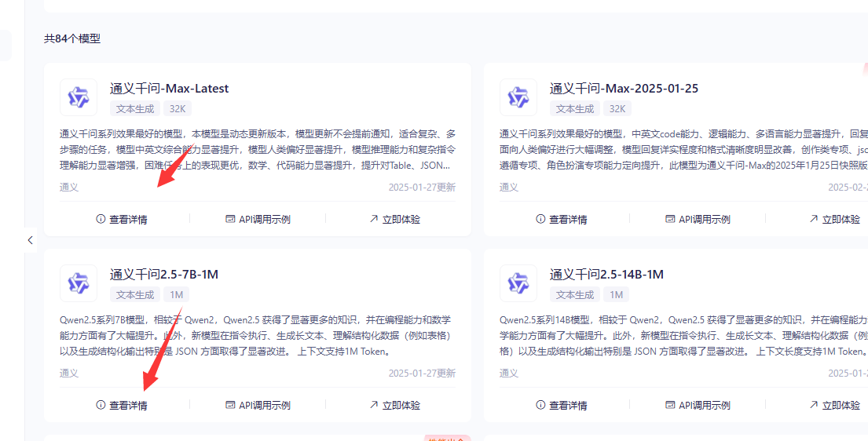This screenshot has height=441, width=868.
Task: Click the 通义千问-Max-2025-01-25 model logo
Action: tap(518, 97)
